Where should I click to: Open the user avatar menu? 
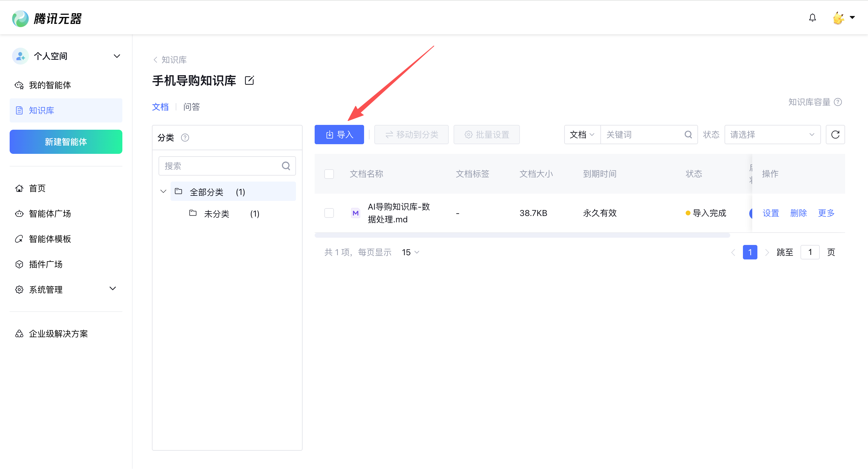843,17
